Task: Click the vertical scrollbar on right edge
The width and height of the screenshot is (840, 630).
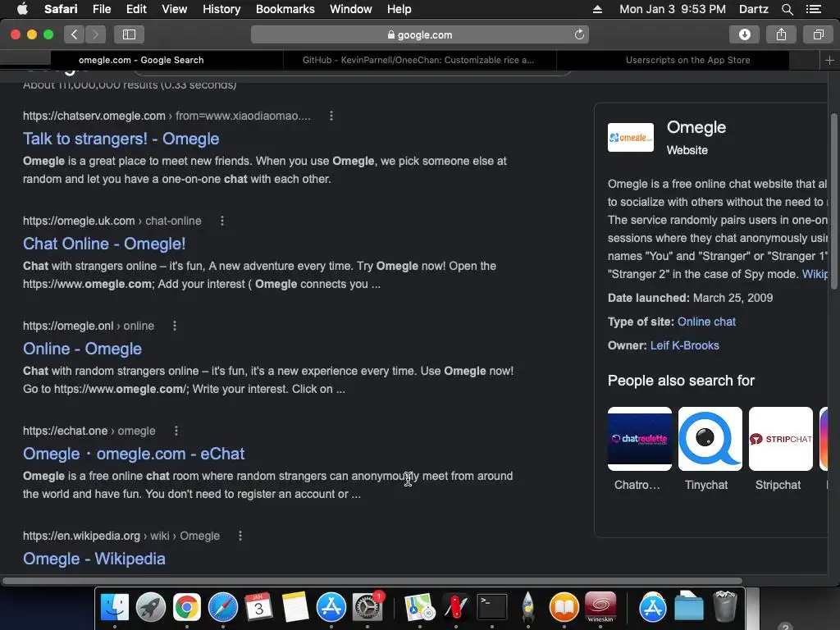Action: (x=833, y=201)
